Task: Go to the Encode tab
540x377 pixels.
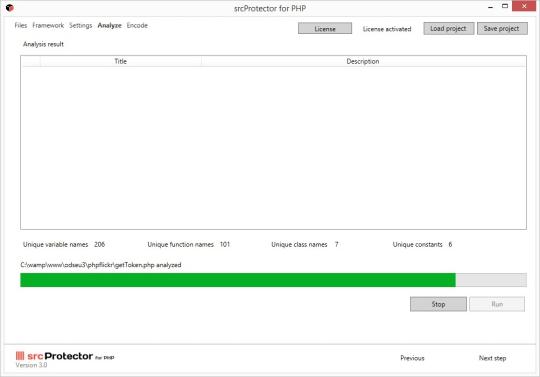Action: [137, 25]
